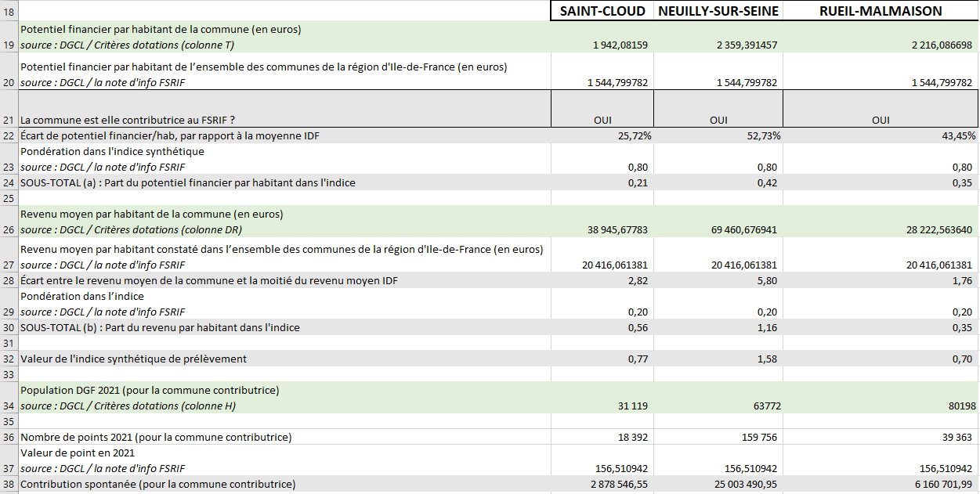Click the row number 32 header
The height and width of the screenshot is (494, 980).
pos(9,359)
